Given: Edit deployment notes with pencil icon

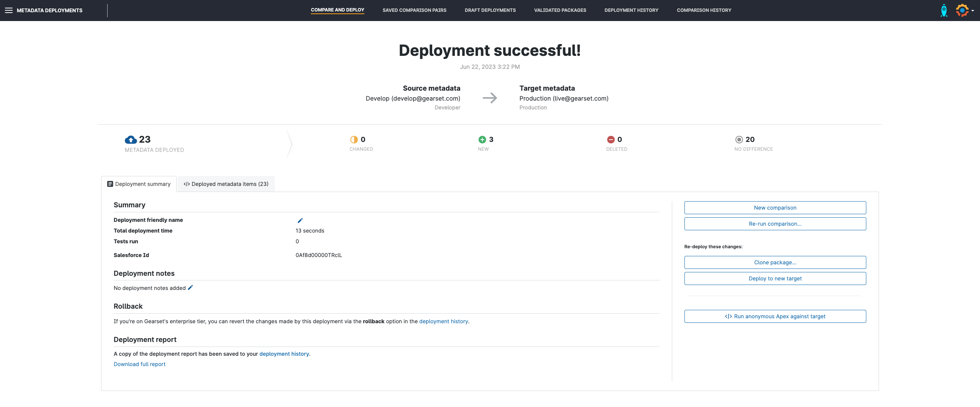Looking at the screenshot, I should (190, 288).
